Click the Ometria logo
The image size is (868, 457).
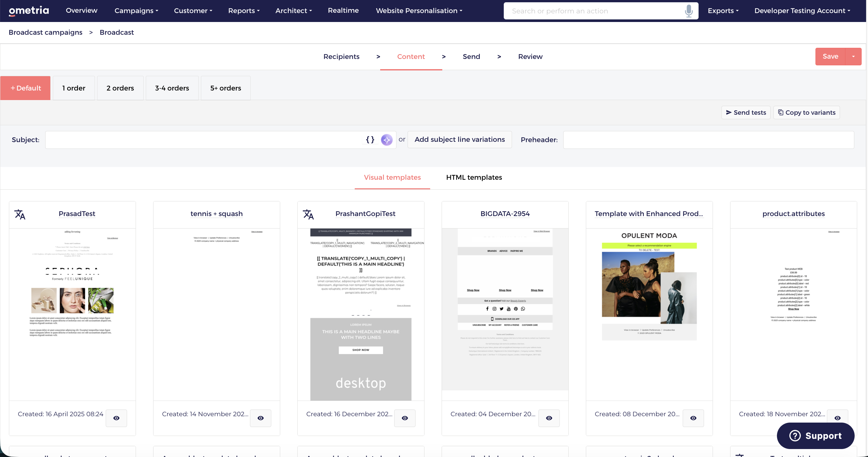coord(29,11)
